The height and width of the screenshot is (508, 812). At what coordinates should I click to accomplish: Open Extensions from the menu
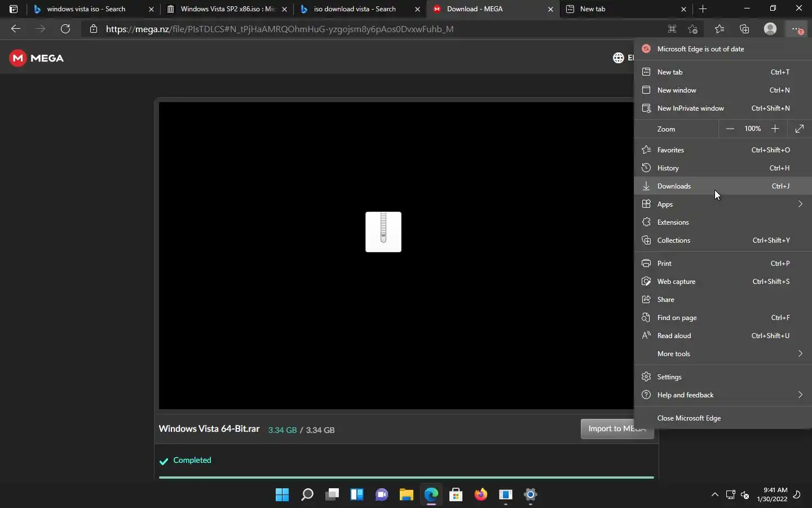click(x=723, y=222)
